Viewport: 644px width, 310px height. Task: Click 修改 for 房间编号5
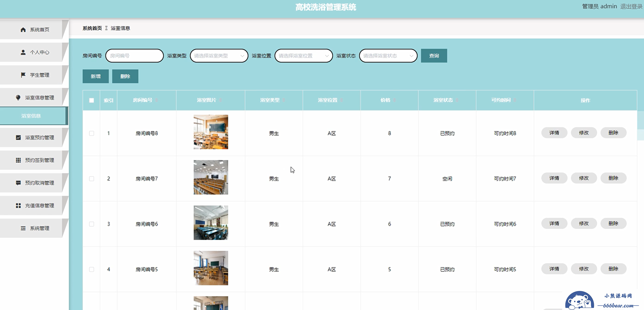point(584,269)
